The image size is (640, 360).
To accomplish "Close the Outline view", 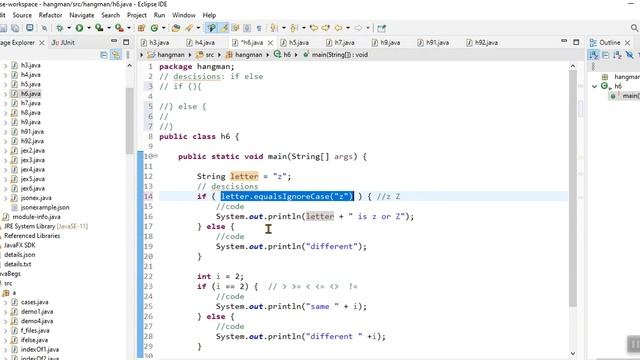I will [627, 42].
